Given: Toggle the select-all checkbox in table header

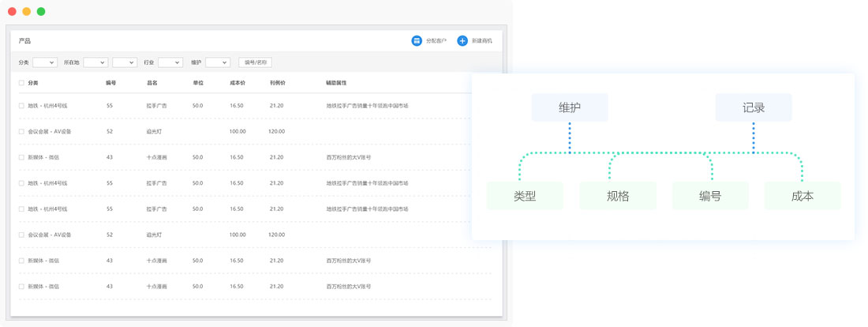Looking at the screenshot, I should click(x=21, y=83).
